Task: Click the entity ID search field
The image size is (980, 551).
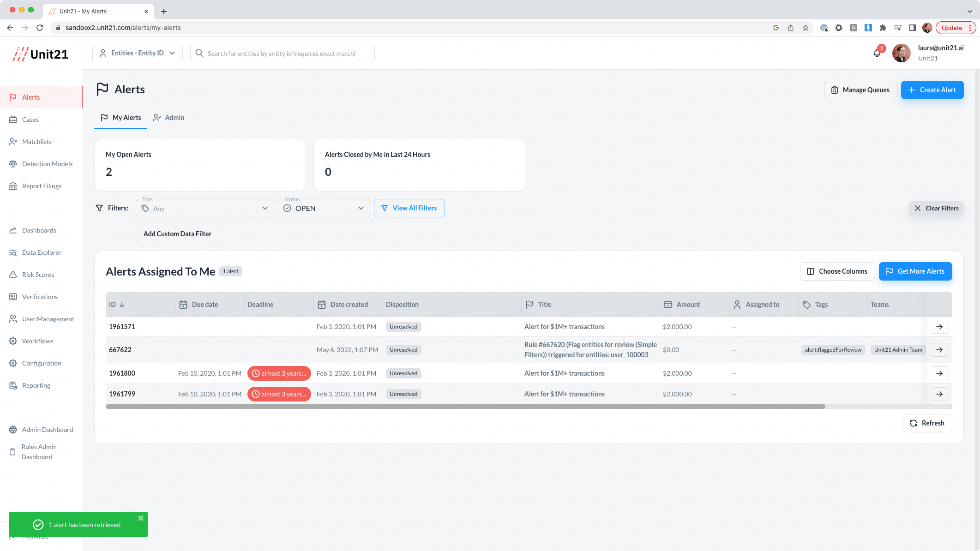Action: coord(283,54)
